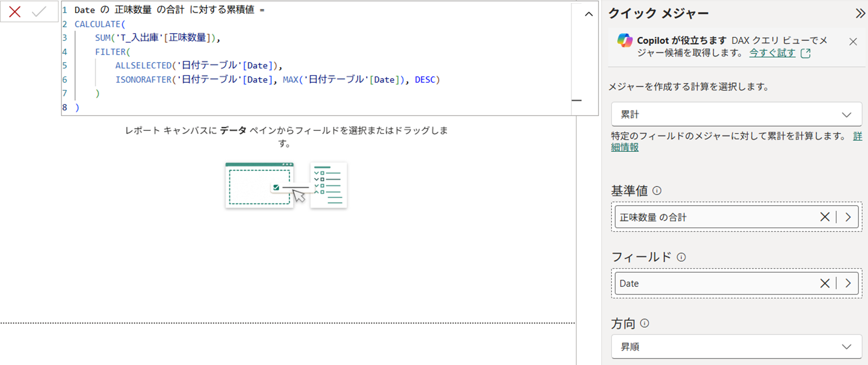Open the 累計 calculation dropdown
This screenshot has width=868, height=365.
(736, 114)
